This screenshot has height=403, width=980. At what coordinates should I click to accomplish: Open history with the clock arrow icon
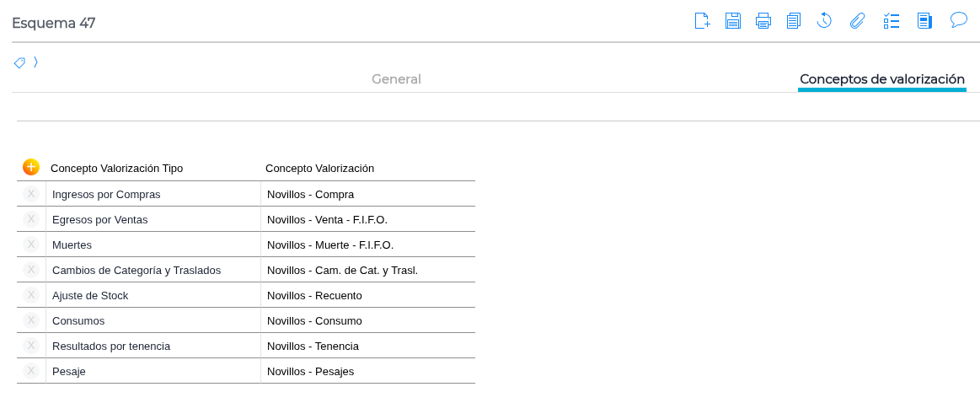824,21
